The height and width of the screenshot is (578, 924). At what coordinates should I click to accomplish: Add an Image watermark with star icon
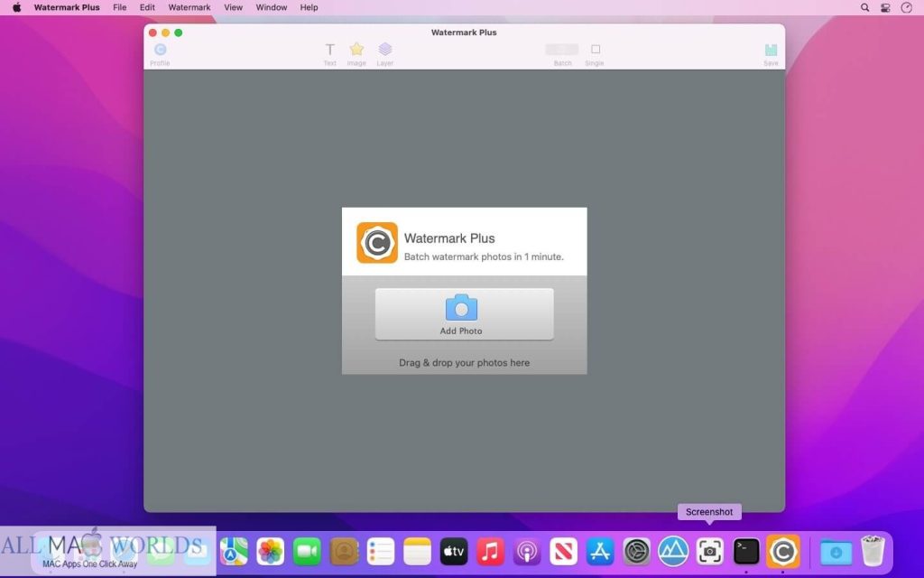(356, 54)
